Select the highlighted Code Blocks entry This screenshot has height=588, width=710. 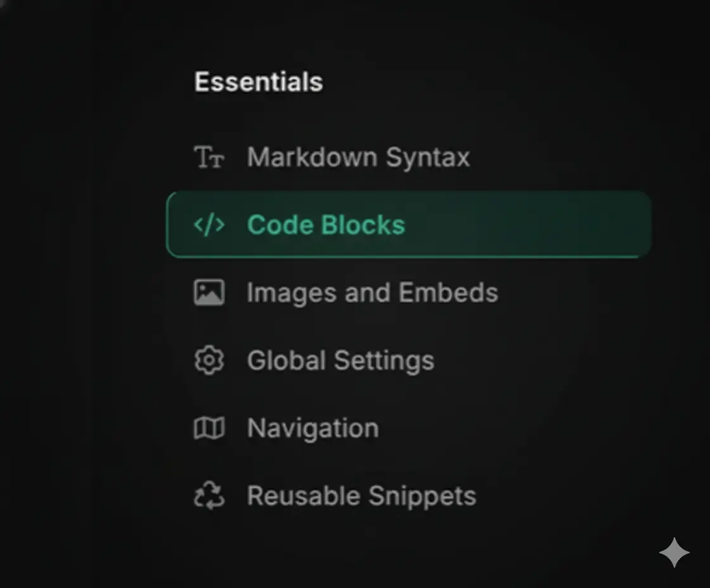tap(326, 224)
